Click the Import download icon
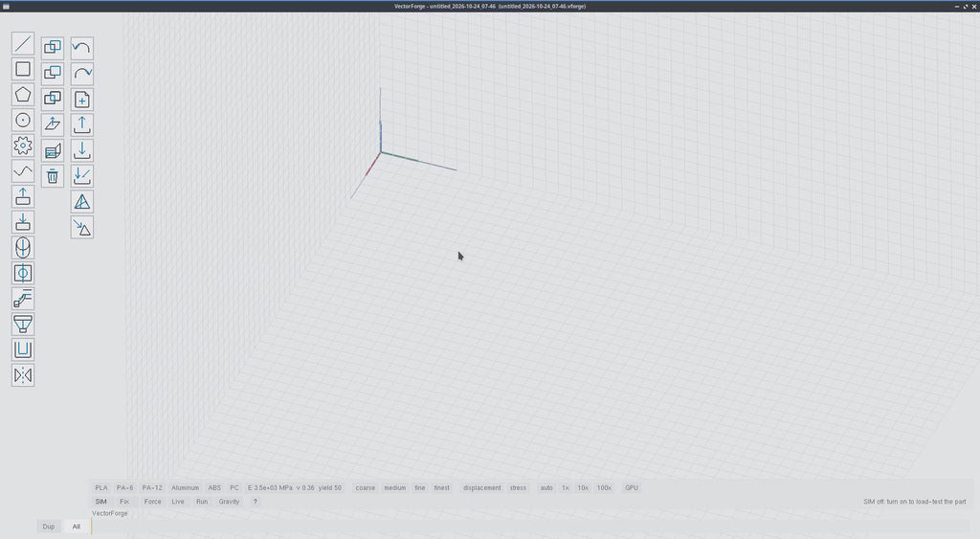 (x=82, y=150)
